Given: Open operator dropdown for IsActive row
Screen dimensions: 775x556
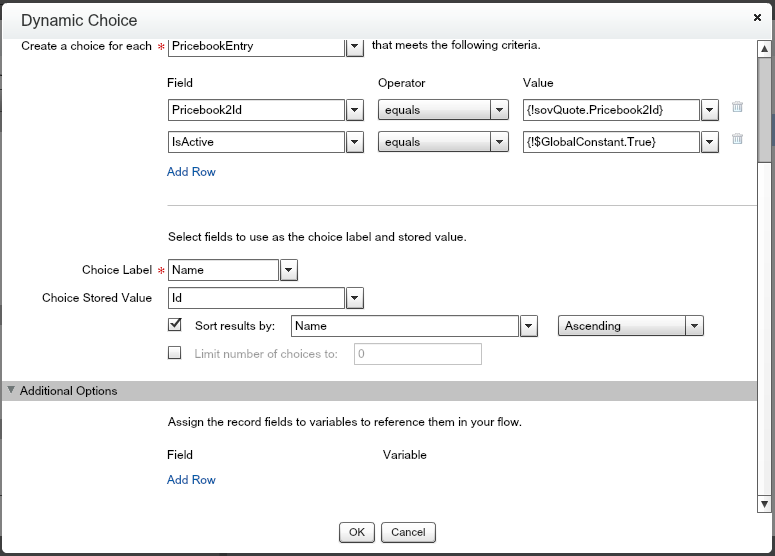Looking at the screenshot, I should tap(499, 142).
